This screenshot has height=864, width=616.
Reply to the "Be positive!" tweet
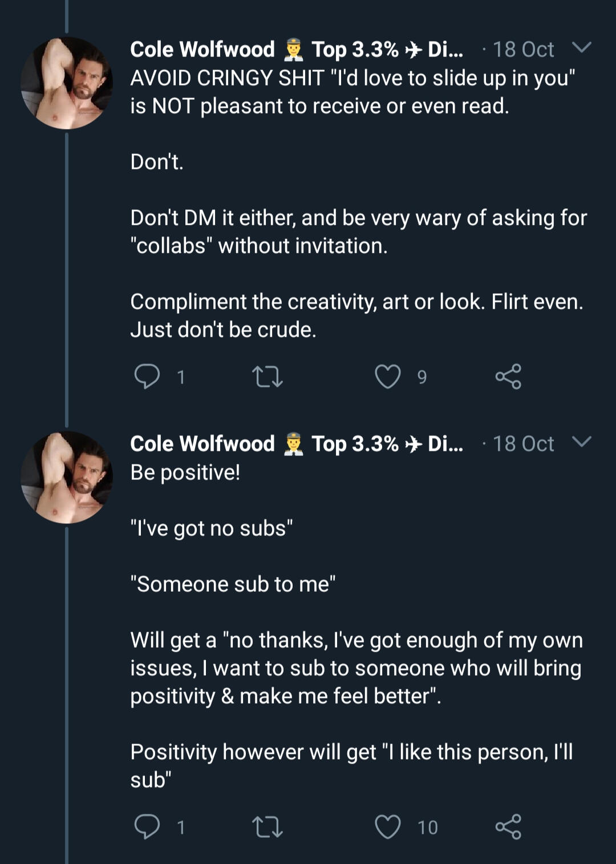[147, 827]
